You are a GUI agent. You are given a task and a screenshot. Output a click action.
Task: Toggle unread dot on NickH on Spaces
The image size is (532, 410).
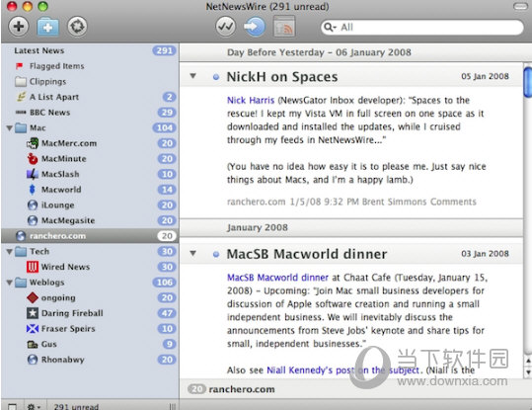pos(216,77)
